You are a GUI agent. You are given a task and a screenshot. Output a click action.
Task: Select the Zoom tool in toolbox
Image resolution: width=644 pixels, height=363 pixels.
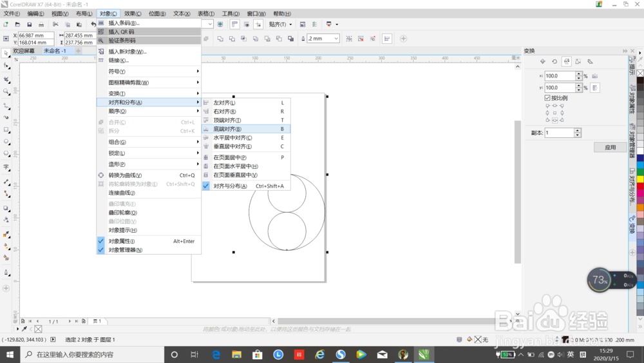[6, 92]
